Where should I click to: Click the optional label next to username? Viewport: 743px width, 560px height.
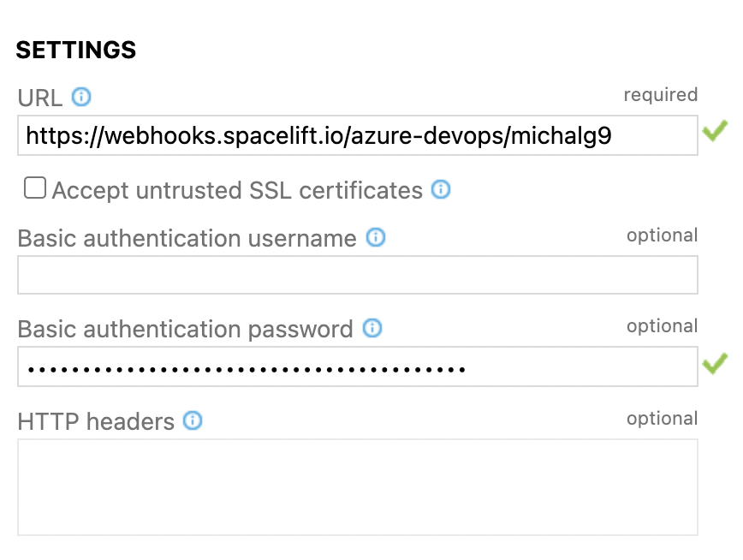click(x=663, y=235)
